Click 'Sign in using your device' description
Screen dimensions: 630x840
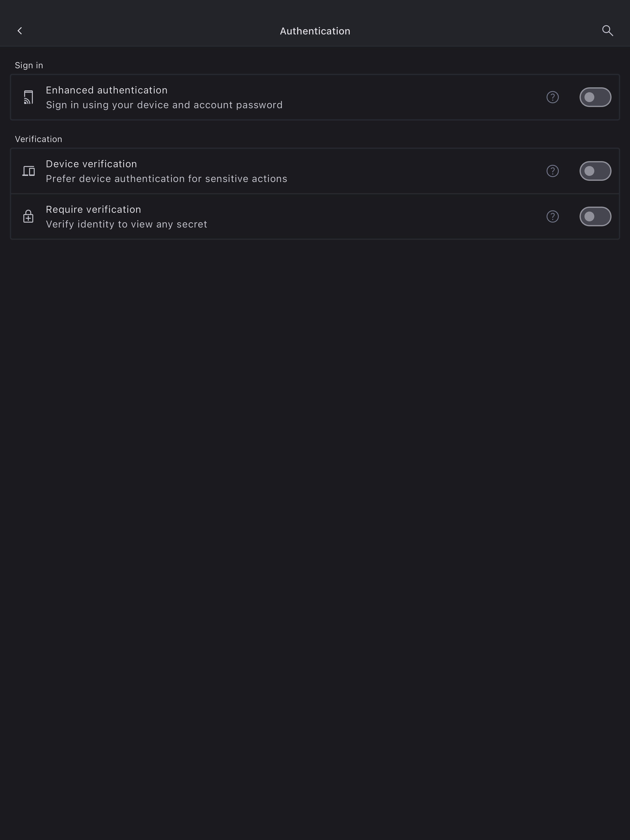point(164,105)
